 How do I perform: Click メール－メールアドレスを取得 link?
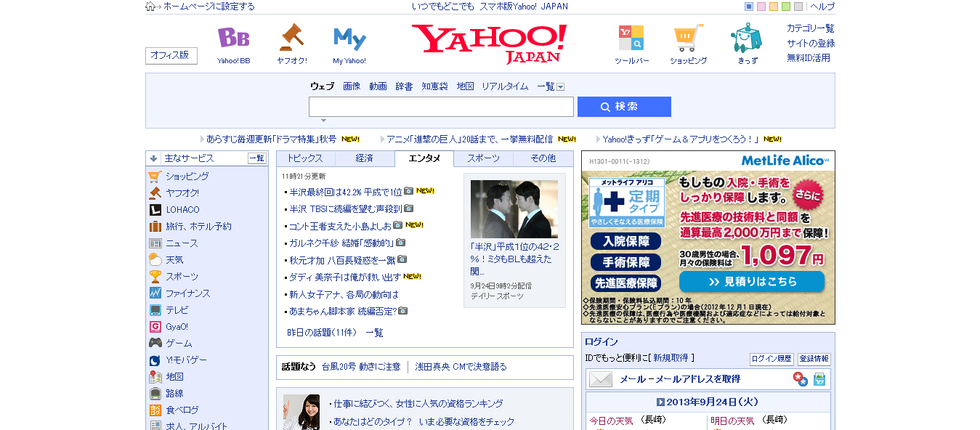tap(680, 379)
